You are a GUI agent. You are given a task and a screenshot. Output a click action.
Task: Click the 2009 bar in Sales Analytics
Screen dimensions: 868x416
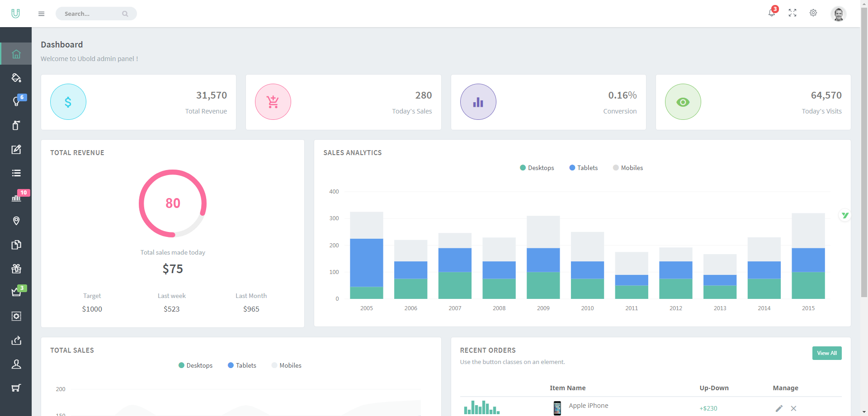click(x=543, y=257)
